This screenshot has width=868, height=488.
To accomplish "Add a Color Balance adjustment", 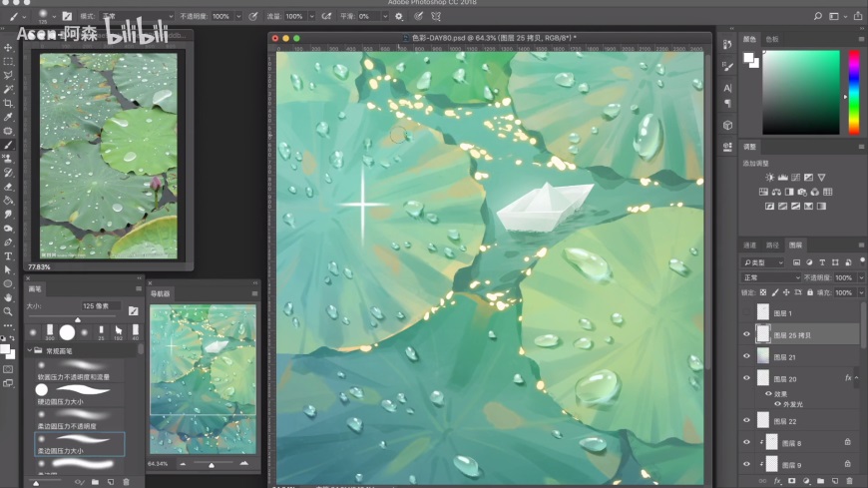I will (x=776, y=192).
